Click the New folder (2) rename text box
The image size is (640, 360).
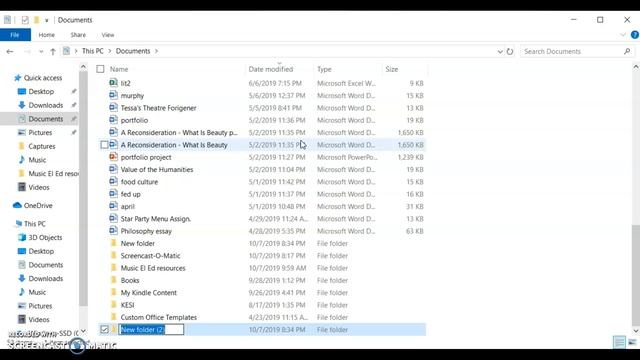[151, 329]
